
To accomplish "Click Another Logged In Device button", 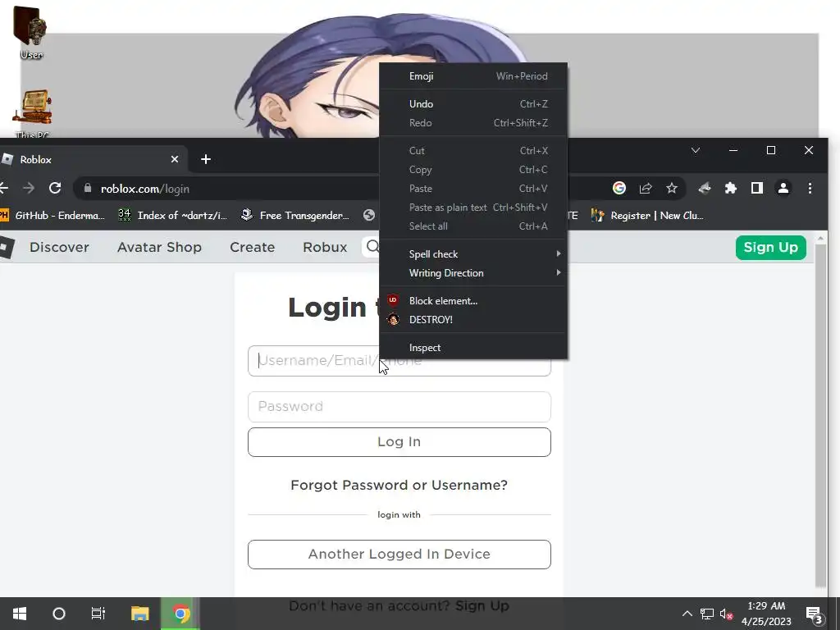I will point(399,554).
